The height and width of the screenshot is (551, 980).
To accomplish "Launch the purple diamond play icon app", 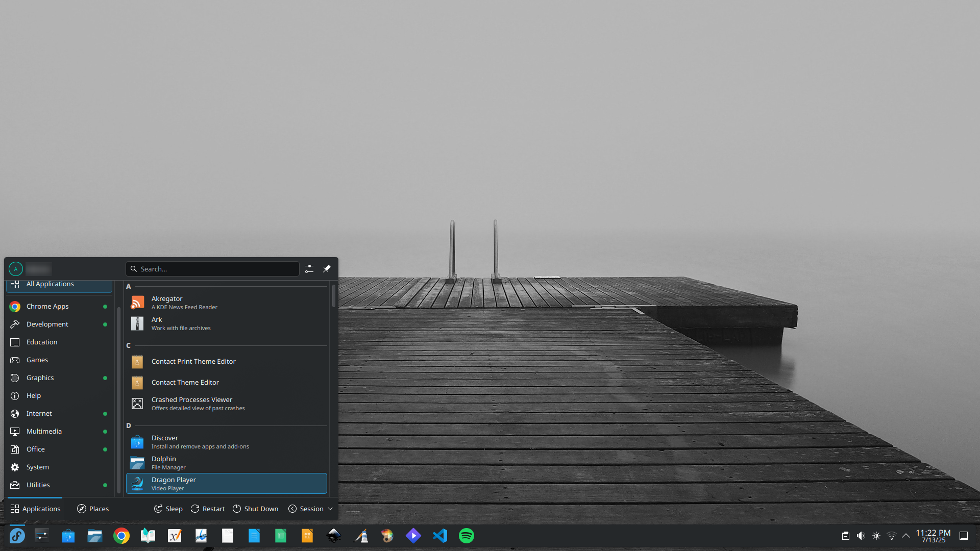I will pos(413,536).
